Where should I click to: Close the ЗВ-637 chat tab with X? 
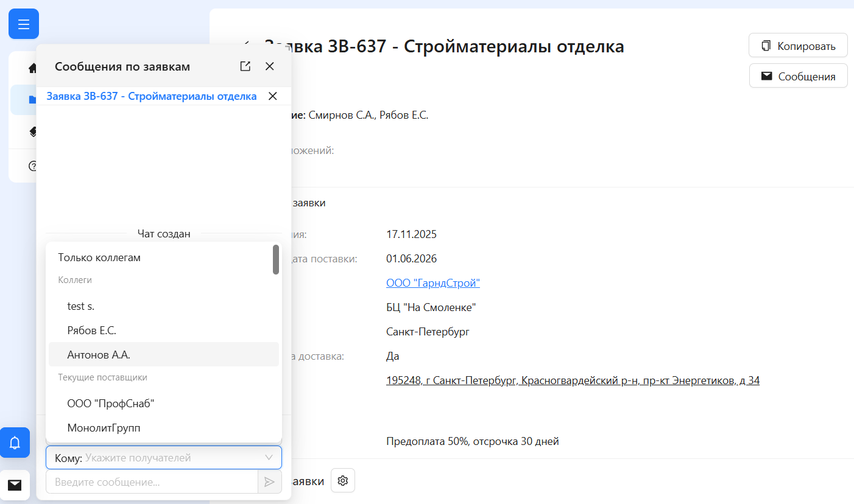(x=272, y=96)
